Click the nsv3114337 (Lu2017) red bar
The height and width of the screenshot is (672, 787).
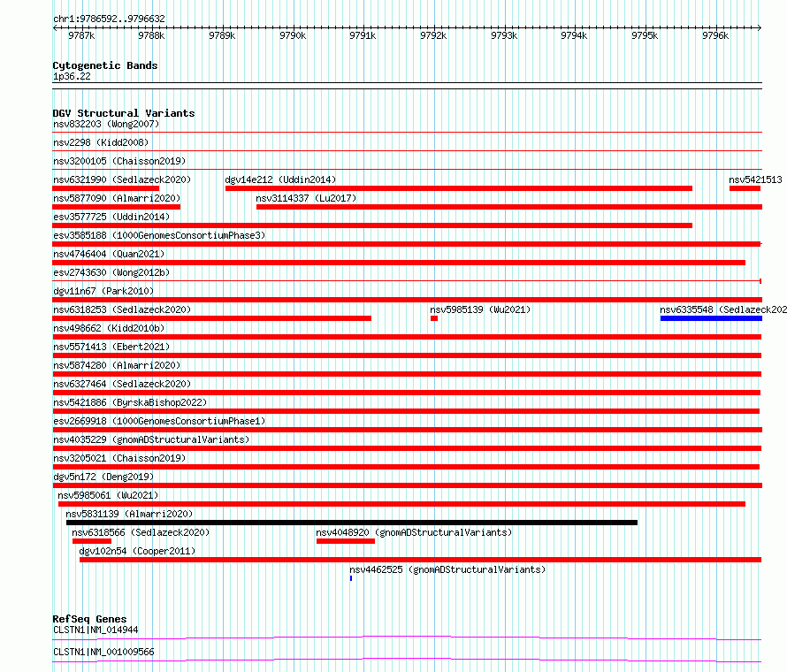click(x=509, y=207)
